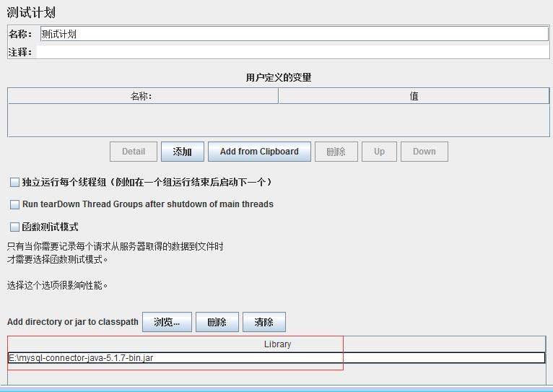Click the 注释 comment input field
553x392 pixels.
click(x=292, y=52)
